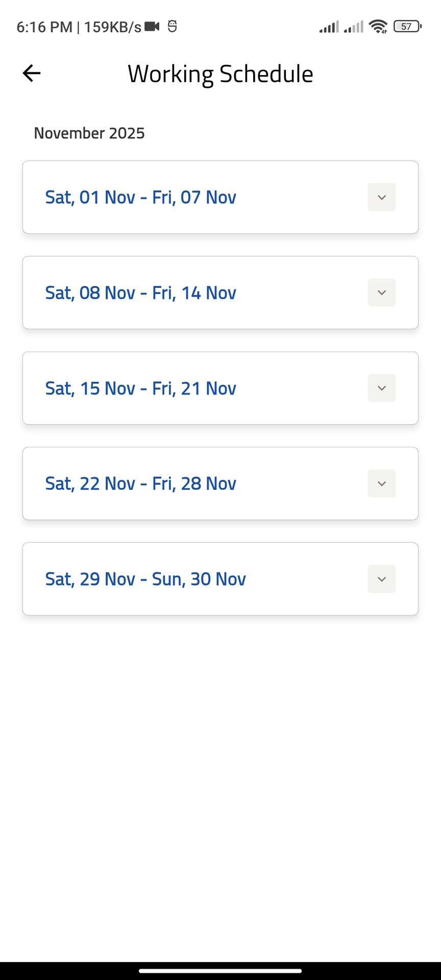
Task: Expand the Sat, 22 Nov week chevron
Action: click(381, 483)
